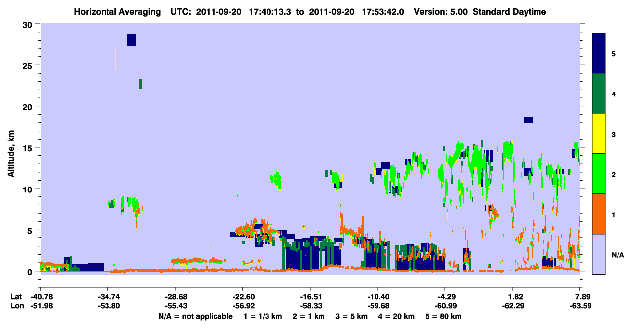Click the orange colorbar segment labeled 1
This screenshot has height=330, width=644.
pyautogui.click(x=599, y=214)
